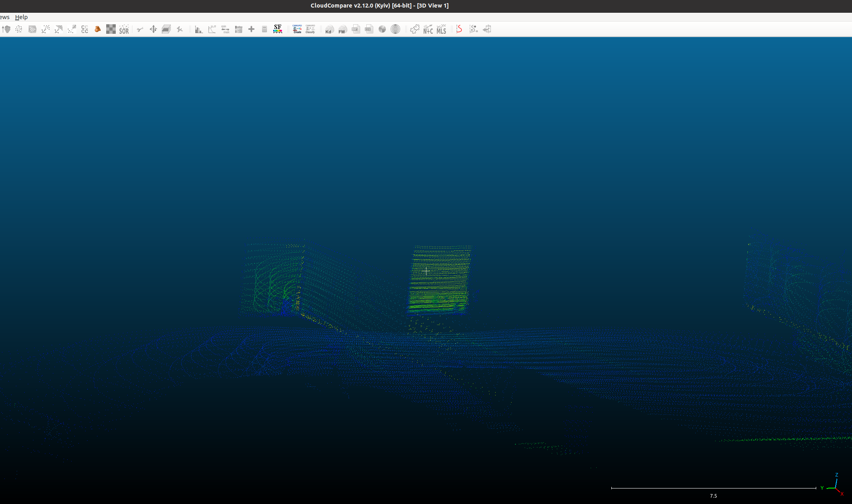The width and height of the screenshot is (852, 504).
Task: Run CANUPO Classify
Action: pyautogui.click(x=310, y=29)
